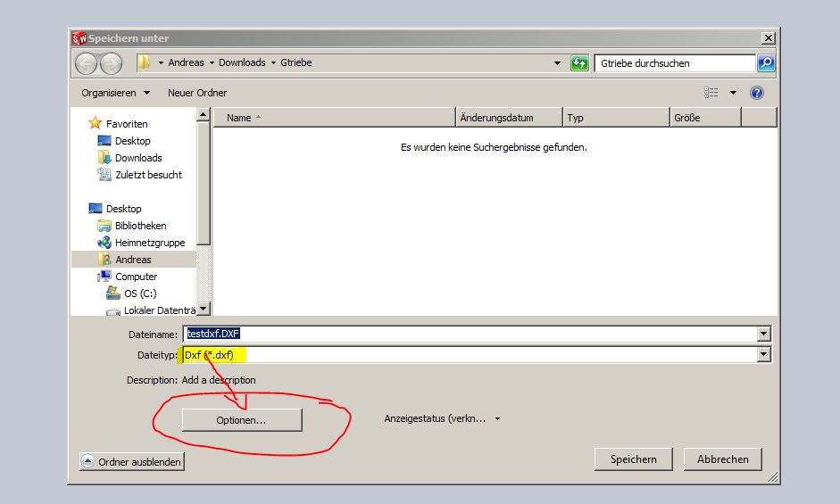Click the Gtriebe breadcrumb segment
Image resolution: width=840 pixels, height=504 pixels.
296,62
